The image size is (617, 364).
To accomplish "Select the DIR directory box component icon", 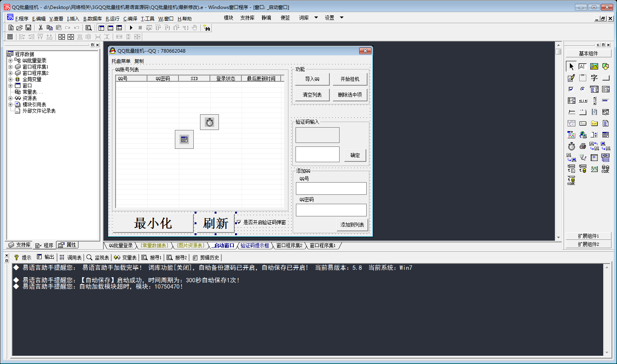I will tap(594, 123).
